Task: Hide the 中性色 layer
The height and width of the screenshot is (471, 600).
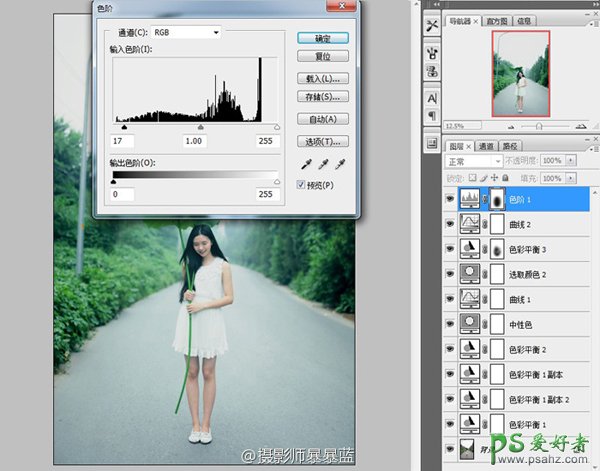Action: point(450,323)
